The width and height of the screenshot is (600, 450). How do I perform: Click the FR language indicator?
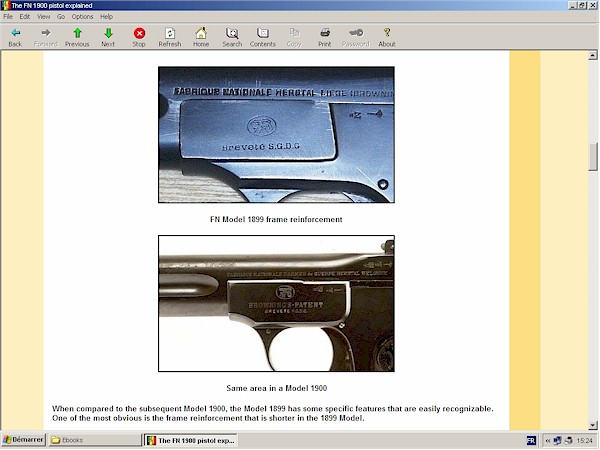(531, 440)
